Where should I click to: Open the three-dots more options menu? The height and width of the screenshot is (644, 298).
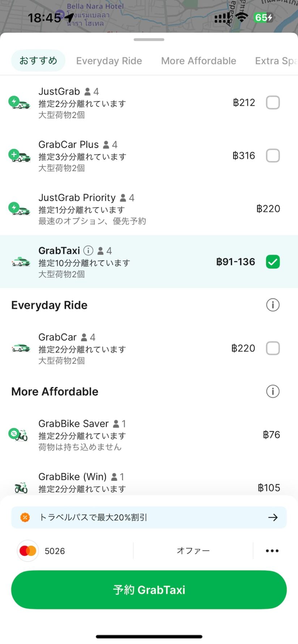(x=272, y=551)
